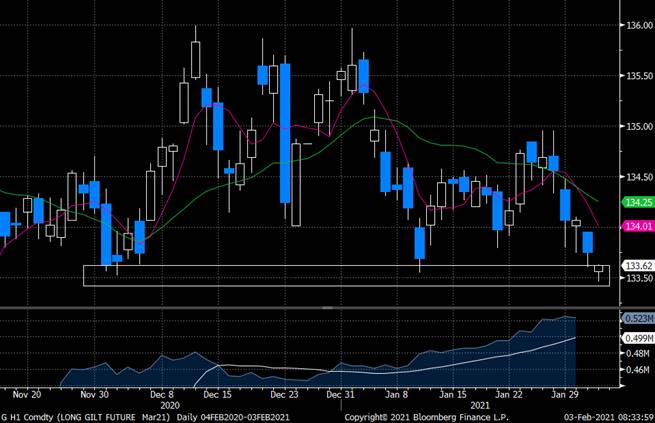Click the 0.46M axis label
The height and width of the screenshot is (423, 655).
[x=637, y=370]
